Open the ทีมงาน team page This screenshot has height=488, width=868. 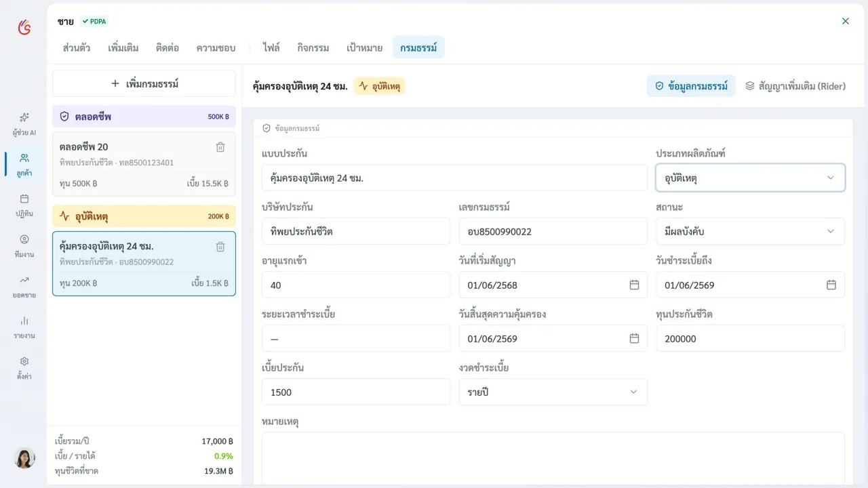[x=24, y=245]
